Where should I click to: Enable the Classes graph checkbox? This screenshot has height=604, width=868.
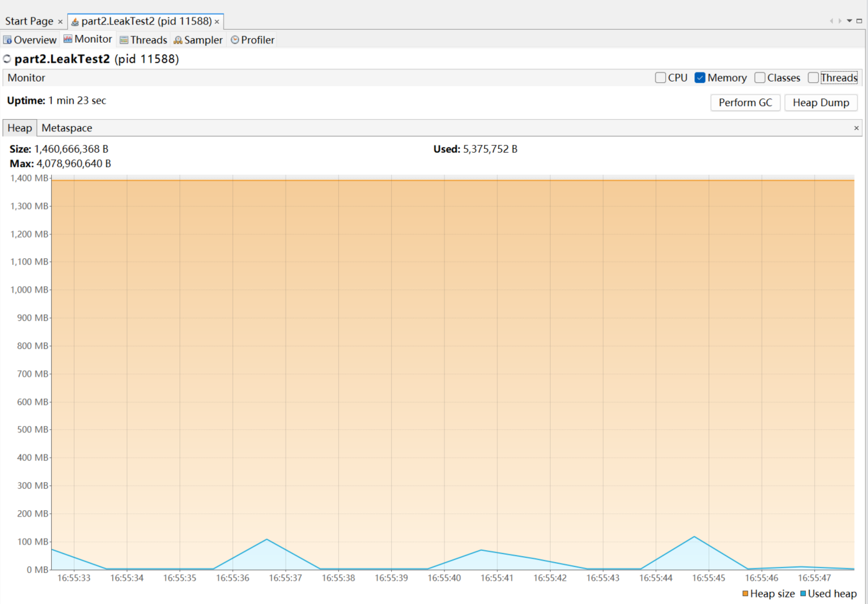(x=760, y=78)
